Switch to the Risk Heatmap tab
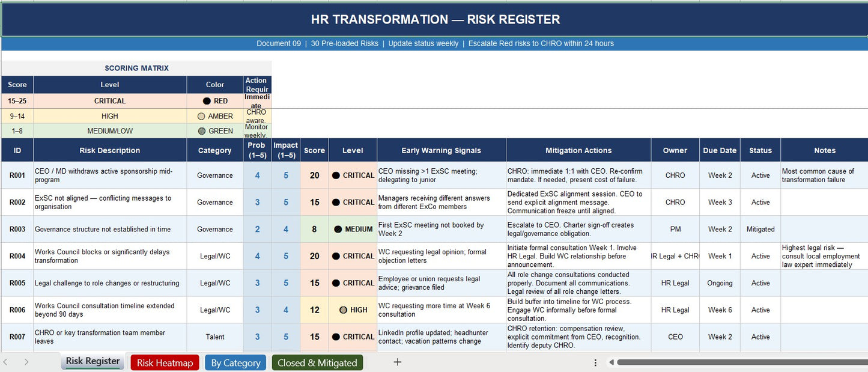 tap(165, 361)
